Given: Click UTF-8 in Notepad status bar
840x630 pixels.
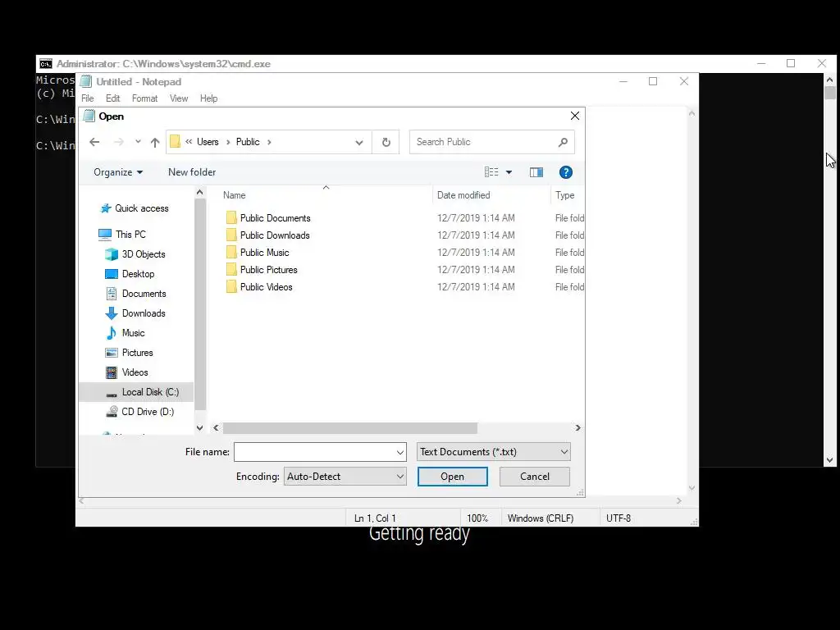Looking at the screenshot, I should click(619, 518).
